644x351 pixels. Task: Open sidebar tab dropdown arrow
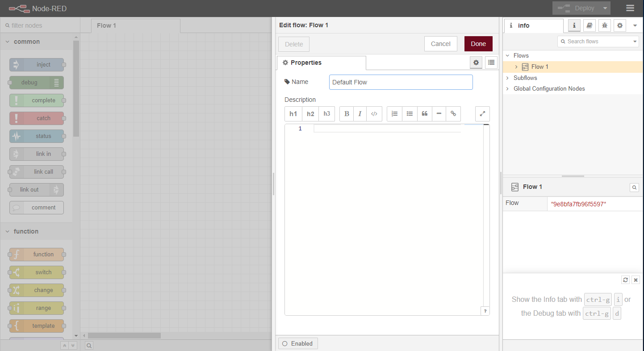635,25
